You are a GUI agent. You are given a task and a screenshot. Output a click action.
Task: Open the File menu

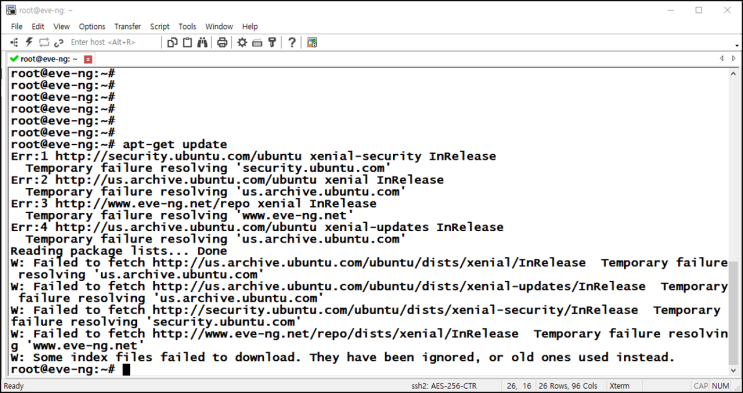[x=17, y=27]
